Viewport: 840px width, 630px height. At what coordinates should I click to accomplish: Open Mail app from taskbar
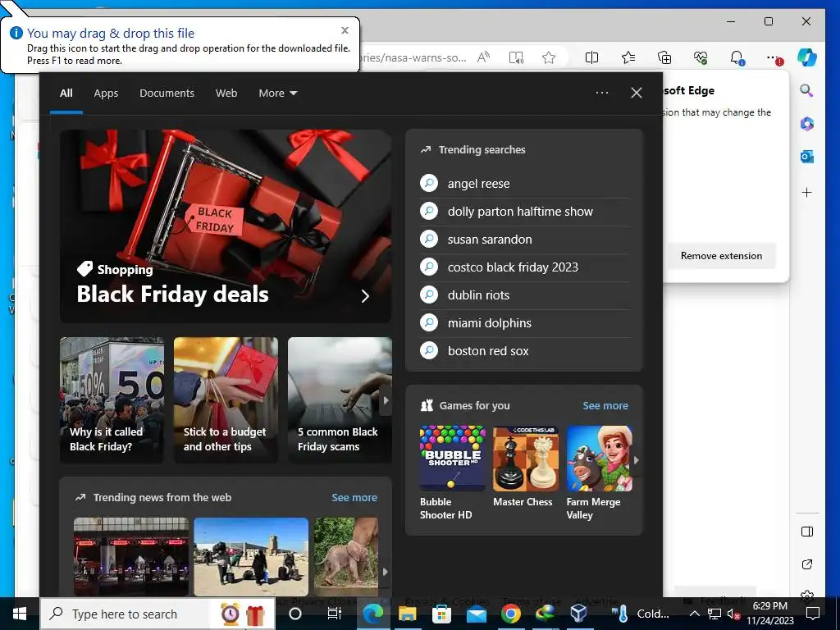(x=477, y=614)
